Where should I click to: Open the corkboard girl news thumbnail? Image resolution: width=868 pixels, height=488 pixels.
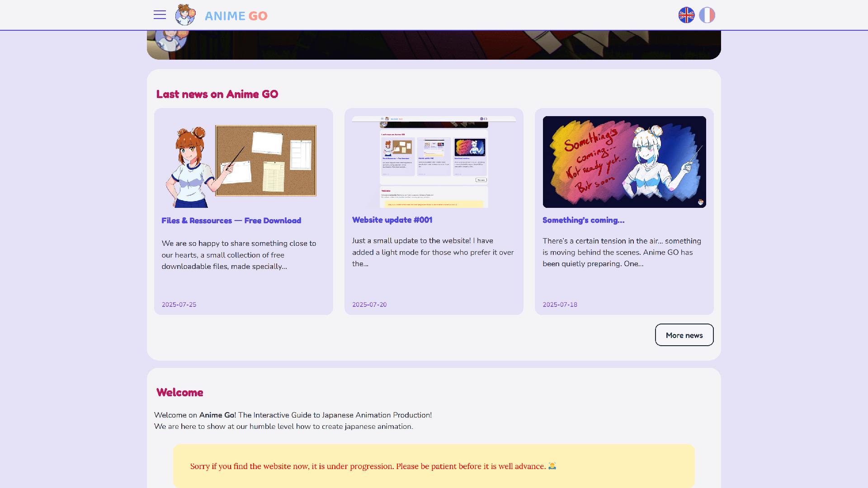coord(243,163)
